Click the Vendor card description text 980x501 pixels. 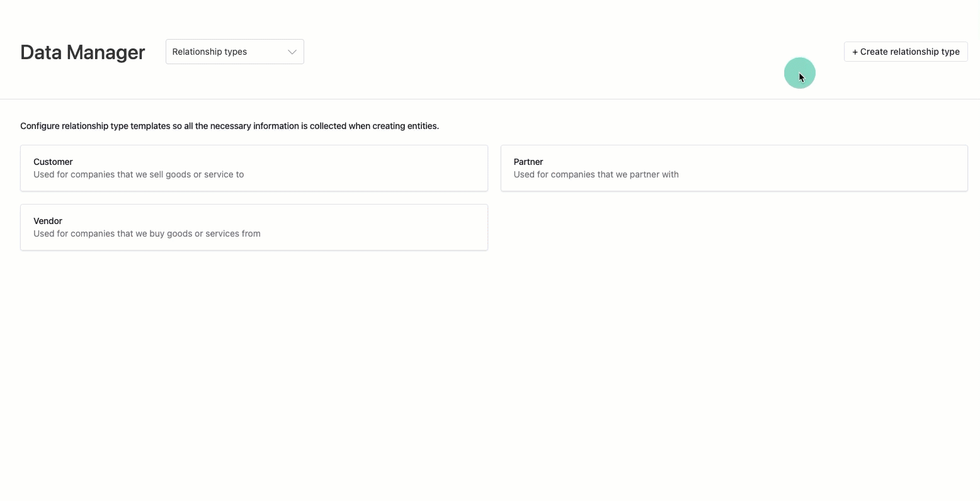coord(147,234)
